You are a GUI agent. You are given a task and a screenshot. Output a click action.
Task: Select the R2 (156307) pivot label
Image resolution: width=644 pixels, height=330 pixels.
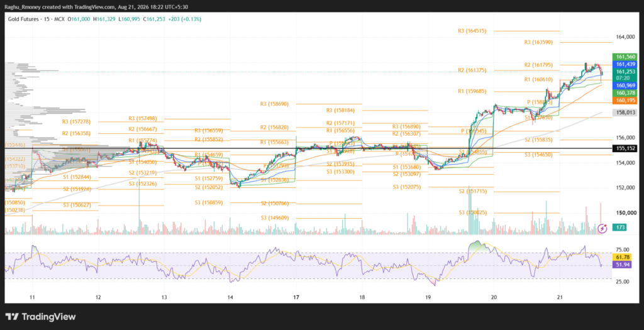pos(407,134)
